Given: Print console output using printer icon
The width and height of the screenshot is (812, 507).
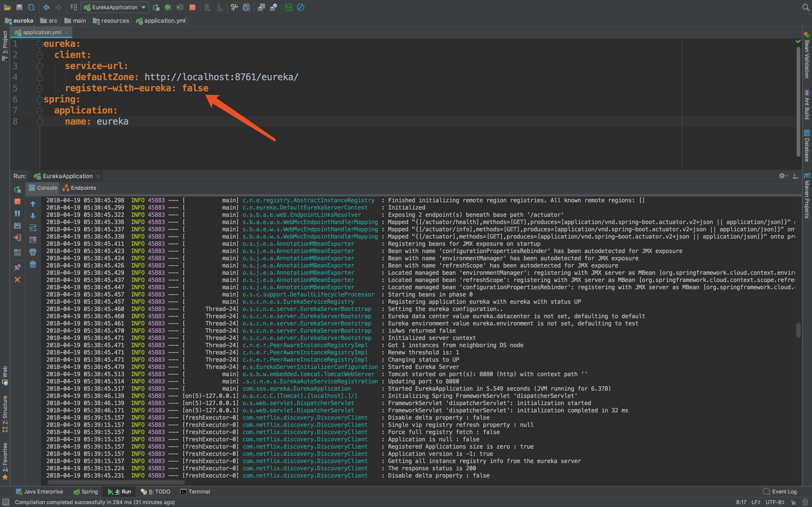Looking at the screenshot, I should pyautogui.click(x=33, y=252).
